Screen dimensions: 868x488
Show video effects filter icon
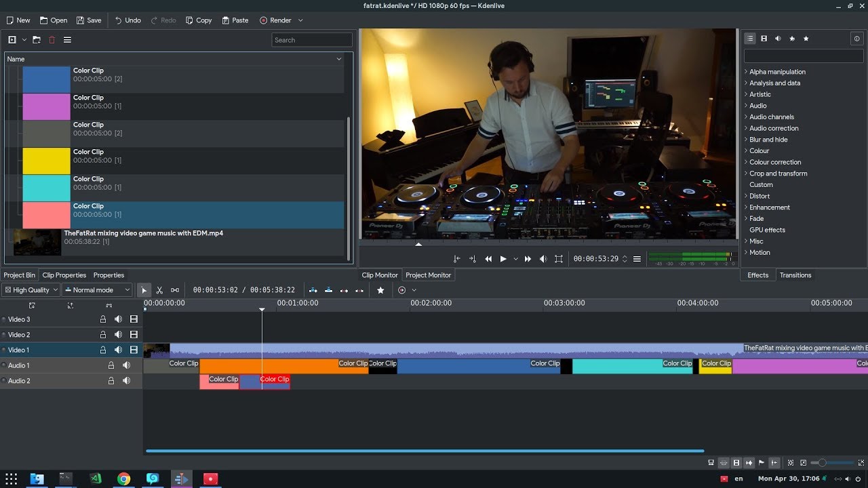(764, 39)
